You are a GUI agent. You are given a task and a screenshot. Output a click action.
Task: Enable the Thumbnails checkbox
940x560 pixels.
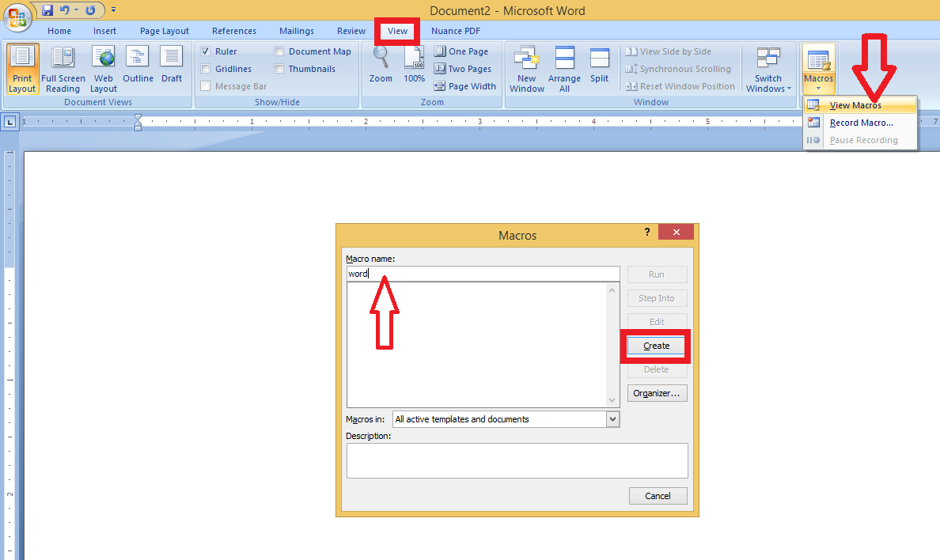click(x=279, y=69)
